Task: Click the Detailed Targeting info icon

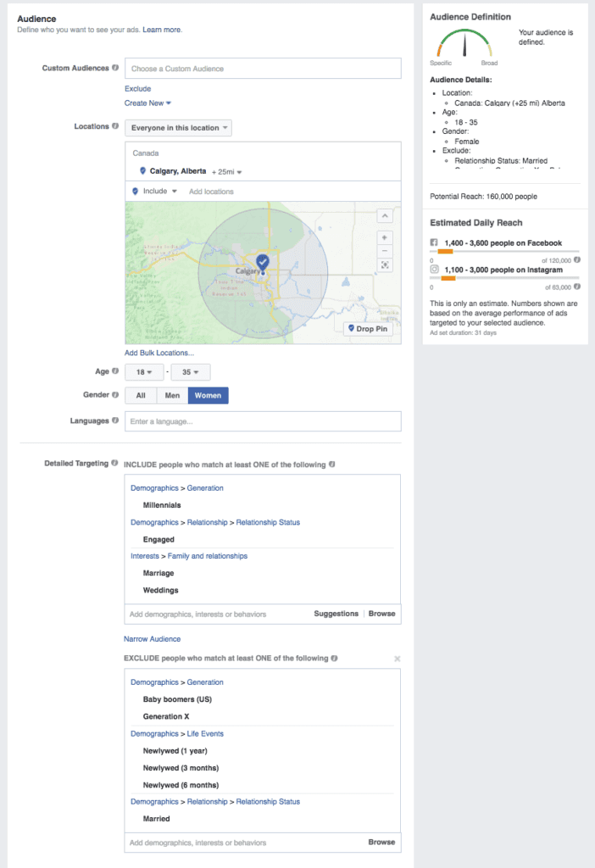Action: [x=114, y=463]
